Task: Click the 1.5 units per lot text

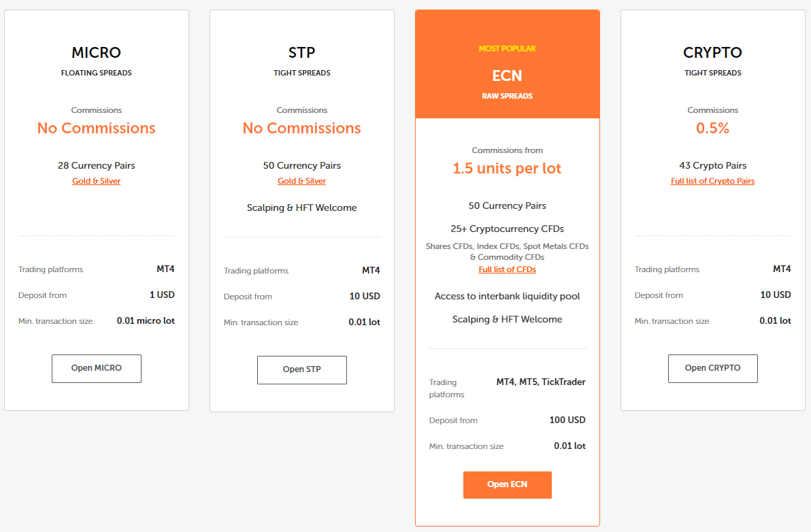Action: click(x=507, y=169)
